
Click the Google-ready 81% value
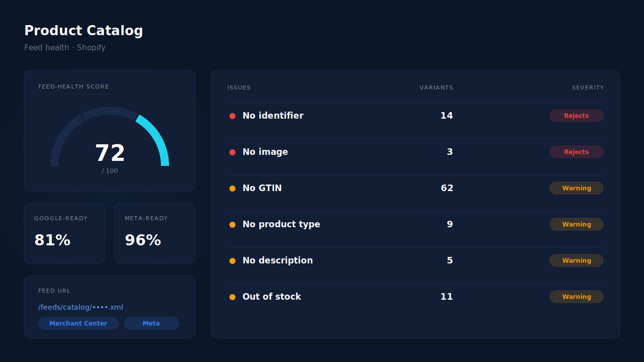pos(52,240)
